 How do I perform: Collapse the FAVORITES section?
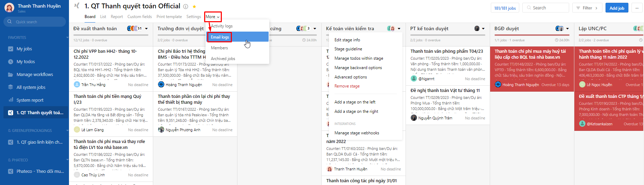pos(67,37)
